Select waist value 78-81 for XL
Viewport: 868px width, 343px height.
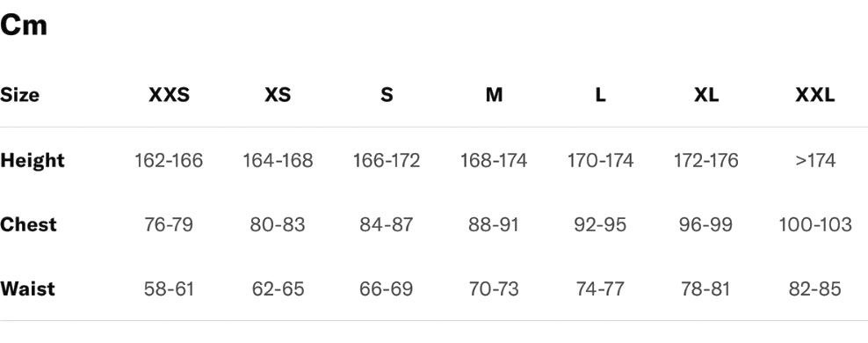click(705, 289)
